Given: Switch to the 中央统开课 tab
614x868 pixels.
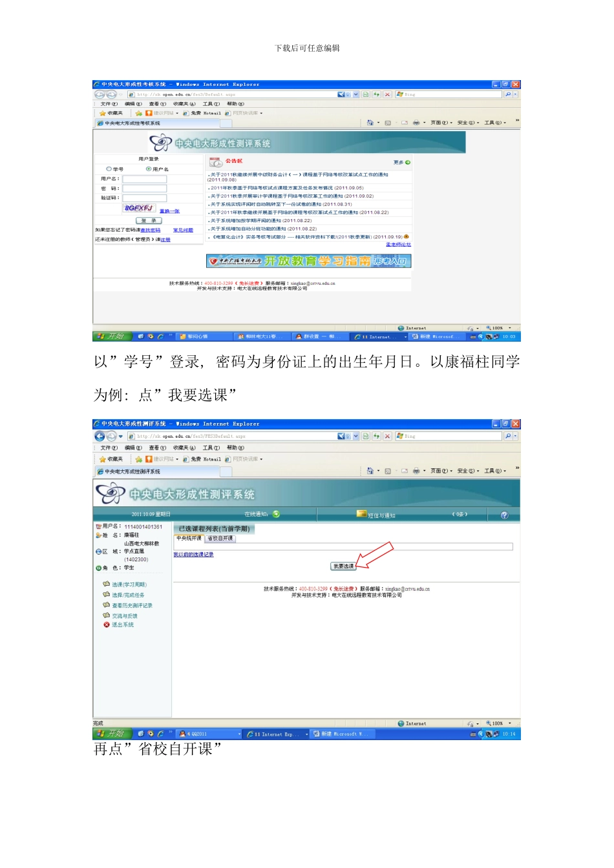Looking at the screenshot, I should [x=189, y=538].
